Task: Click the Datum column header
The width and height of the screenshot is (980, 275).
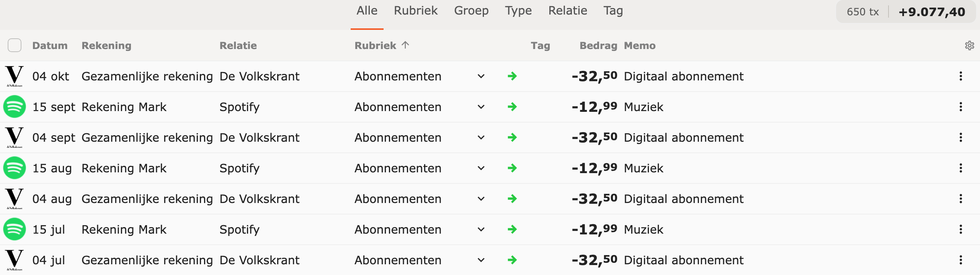Action: click(x=50, y=46)
